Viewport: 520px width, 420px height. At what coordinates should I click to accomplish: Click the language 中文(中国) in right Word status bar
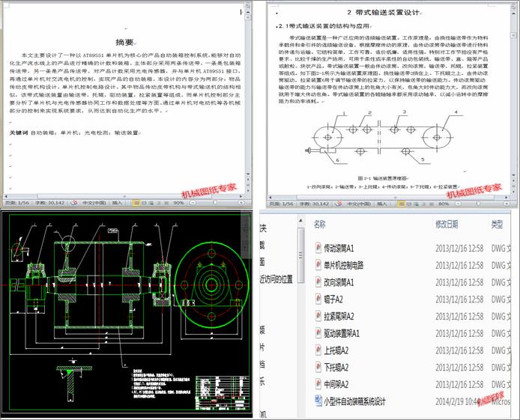(x=359, y=204)
